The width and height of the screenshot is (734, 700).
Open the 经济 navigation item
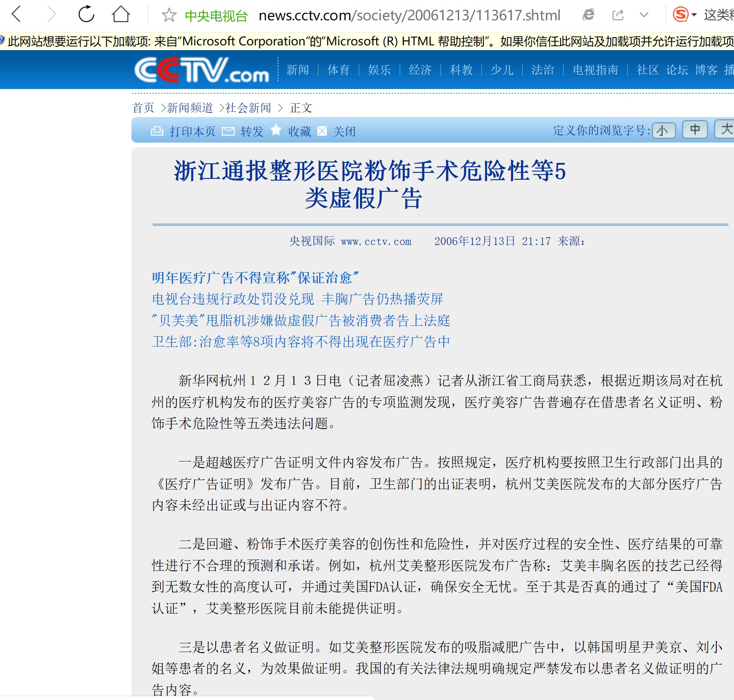tap(420, 70)
